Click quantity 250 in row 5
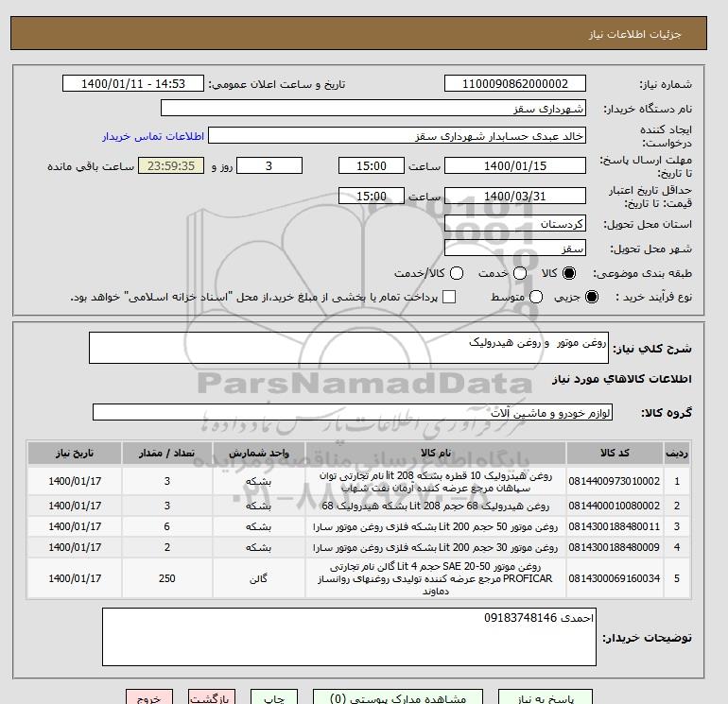This screenshot has width=728, height=704. (167, 578)
